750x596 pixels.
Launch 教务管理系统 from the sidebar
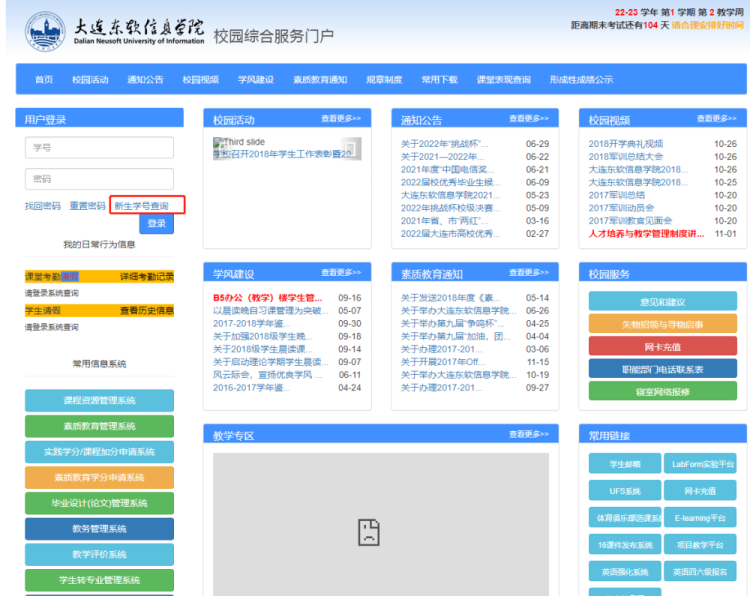99,529
